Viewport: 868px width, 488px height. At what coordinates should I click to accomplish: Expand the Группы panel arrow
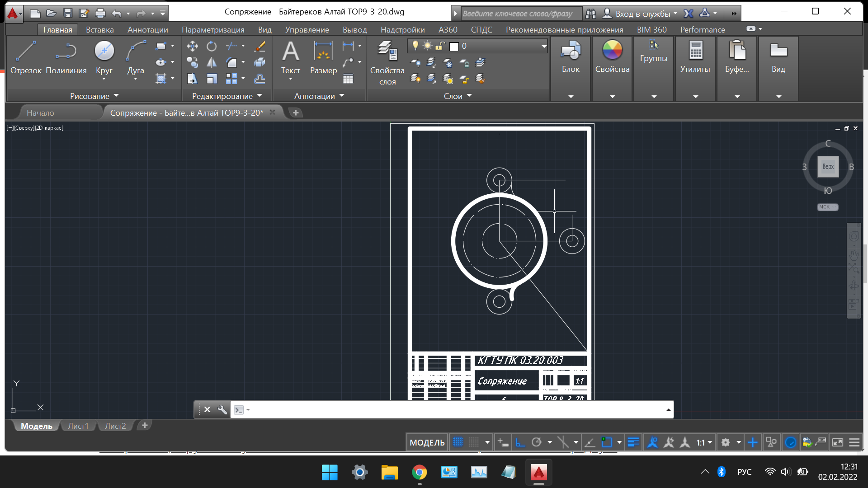(654, 96)
